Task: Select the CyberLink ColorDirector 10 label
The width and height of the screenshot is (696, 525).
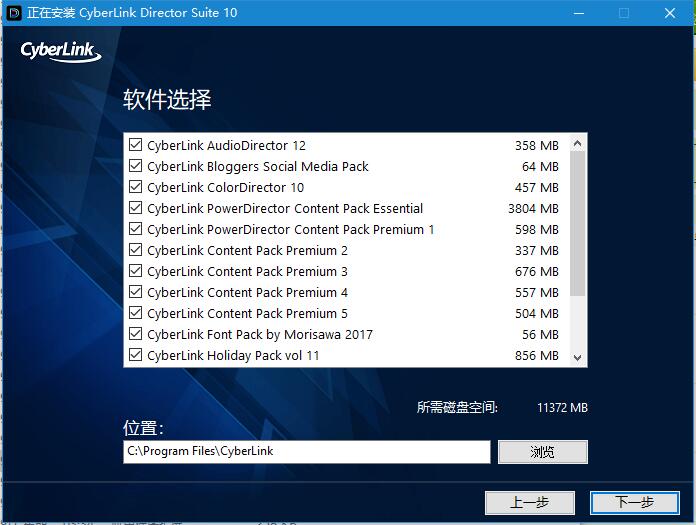Action: 225,187
